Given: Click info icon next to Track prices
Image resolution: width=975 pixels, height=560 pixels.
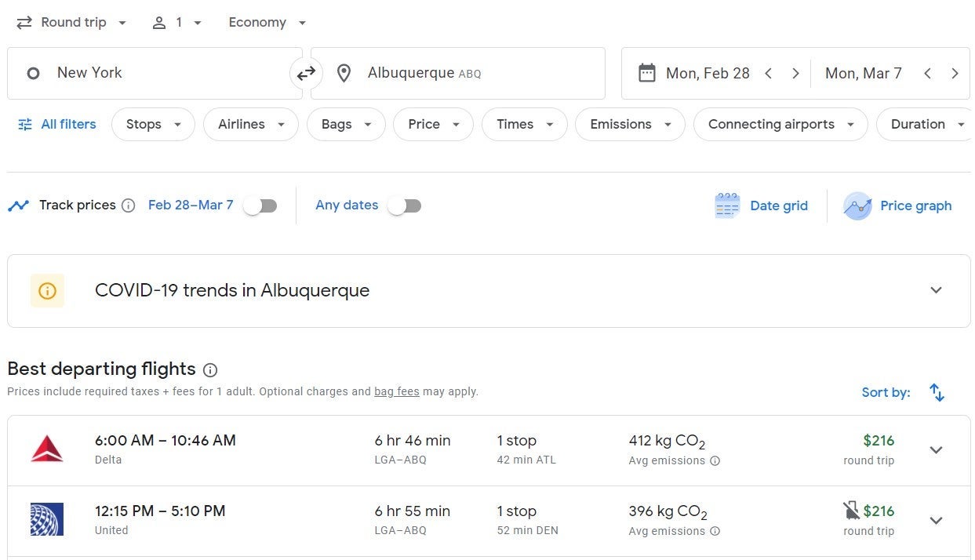Looking at the screenshot, I should tap(129, 205).
